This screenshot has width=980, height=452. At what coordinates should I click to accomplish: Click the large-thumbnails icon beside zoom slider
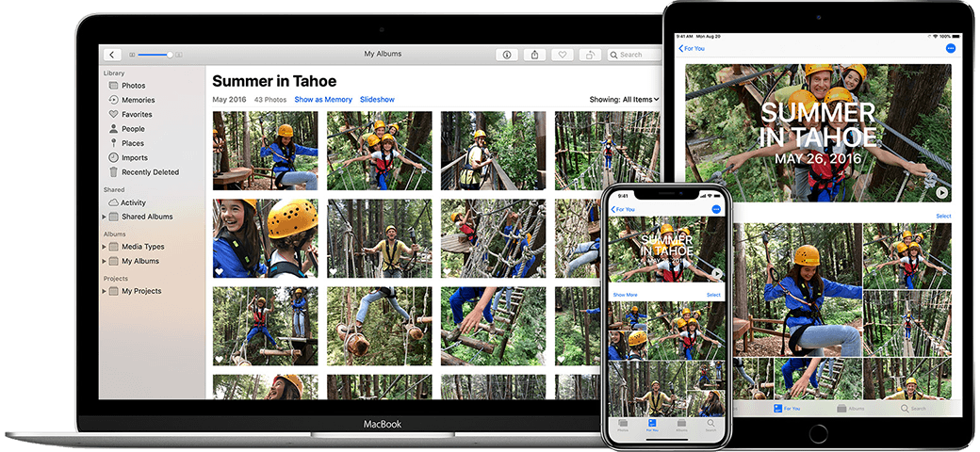(179, 55)
